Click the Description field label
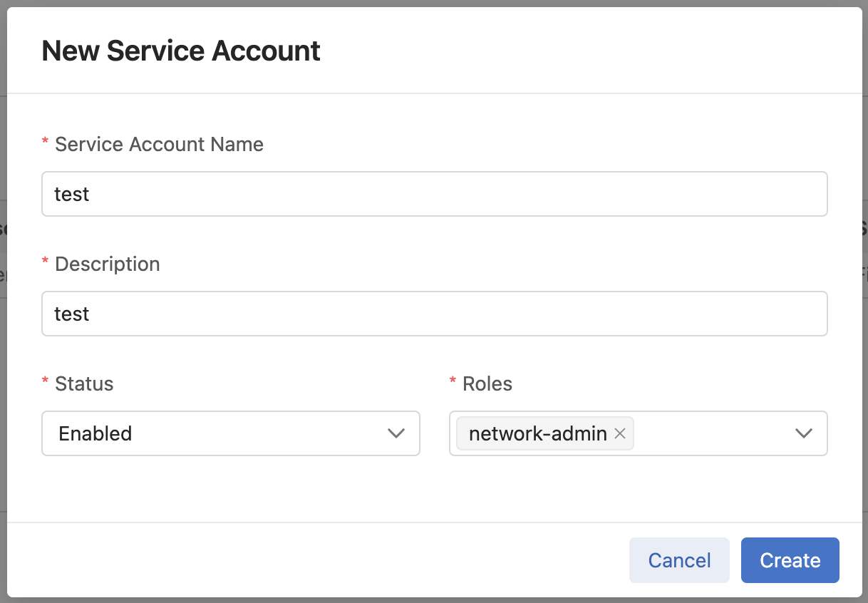868x603 pixels. (x=107, y=264)
